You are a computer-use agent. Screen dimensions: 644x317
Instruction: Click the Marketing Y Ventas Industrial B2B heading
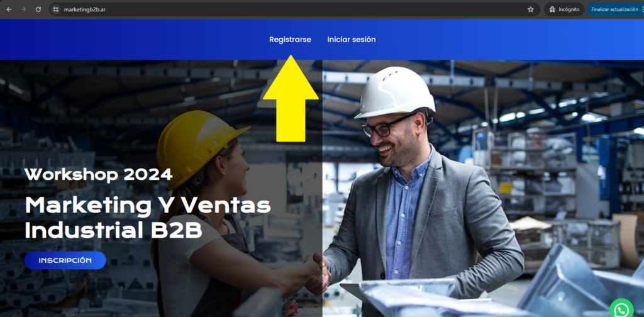(148, 218)
